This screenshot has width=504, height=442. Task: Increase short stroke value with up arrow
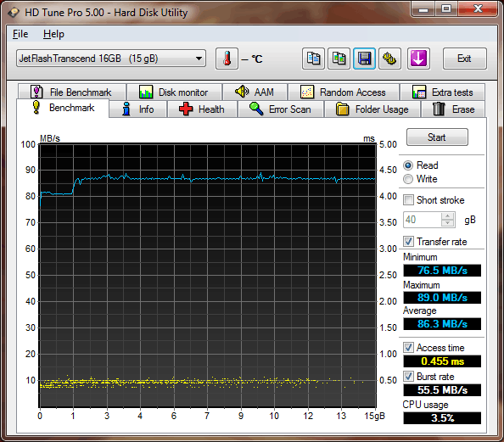pyautogui.click(x=447, y=216)
